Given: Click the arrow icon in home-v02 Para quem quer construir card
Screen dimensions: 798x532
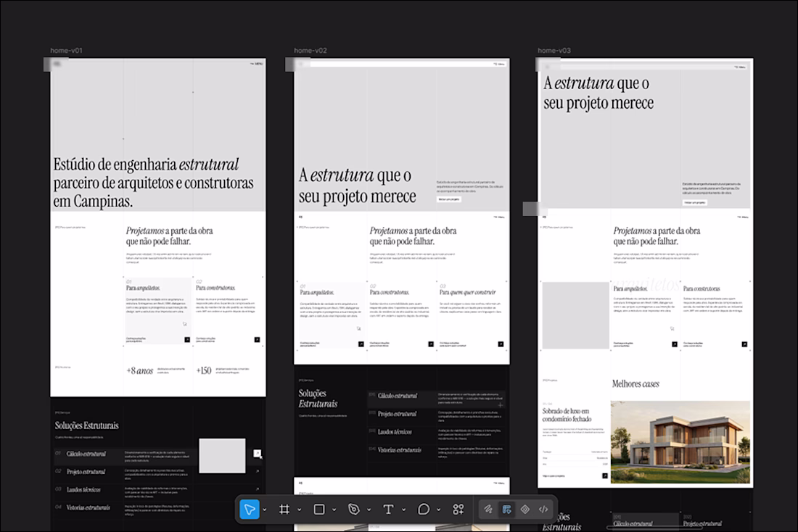Looking at the screenshot, I should [501, 344].
